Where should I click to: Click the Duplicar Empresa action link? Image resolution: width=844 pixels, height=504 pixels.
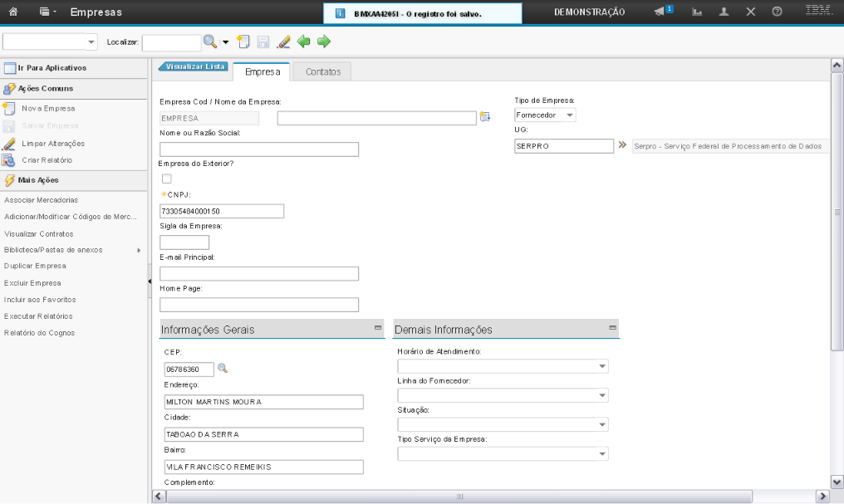(x=35, y=266)
